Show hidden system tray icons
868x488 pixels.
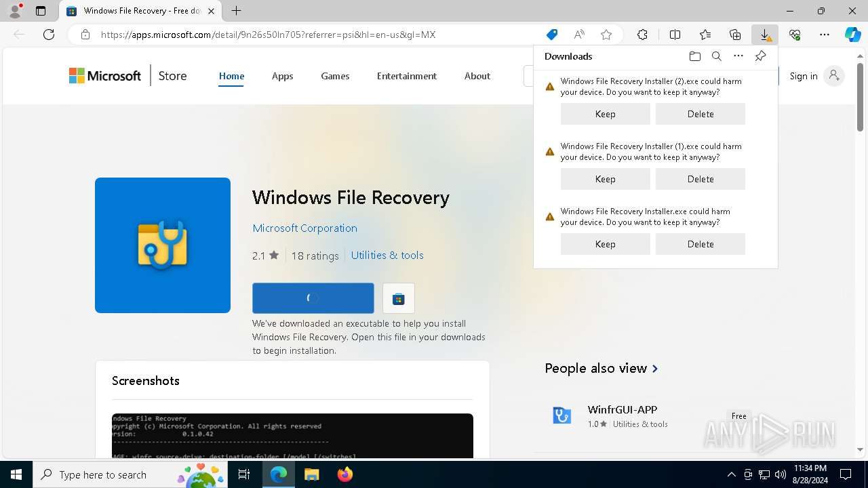click(731, 474)
